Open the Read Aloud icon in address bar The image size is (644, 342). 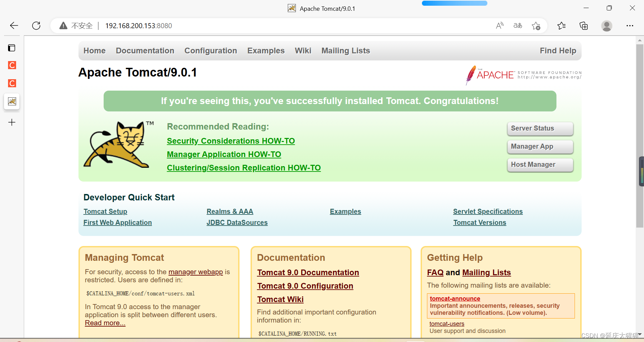tap(500, 26)
